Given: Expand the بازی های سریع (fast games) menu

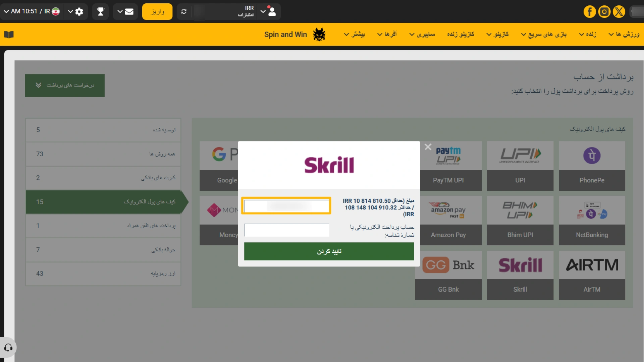Looking at the screenshot, I should (544, 34).
